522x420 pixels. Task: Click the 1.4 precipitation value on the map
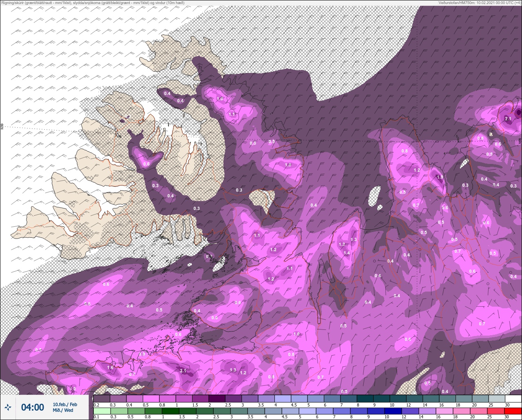(x=347, y=253)
